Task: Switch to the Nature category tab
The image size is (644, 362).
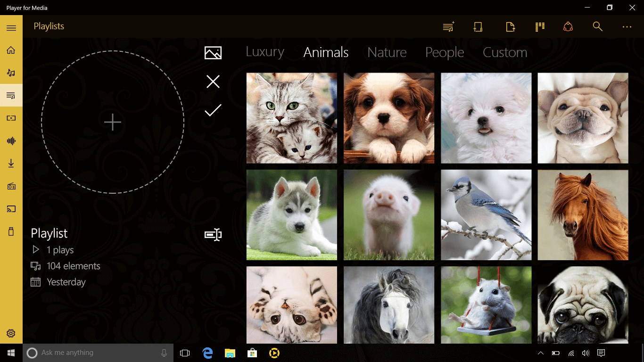Action: click(387, 52)
